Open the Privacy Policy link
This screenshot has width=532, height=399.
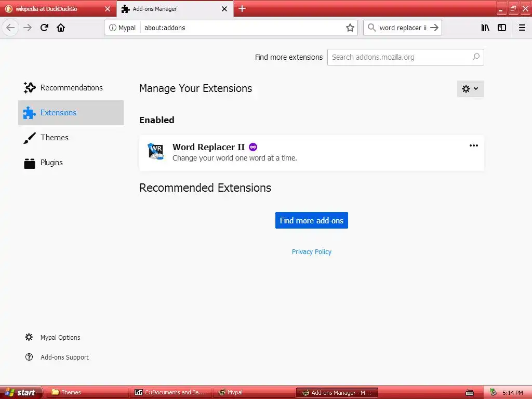tap(312, 252)
